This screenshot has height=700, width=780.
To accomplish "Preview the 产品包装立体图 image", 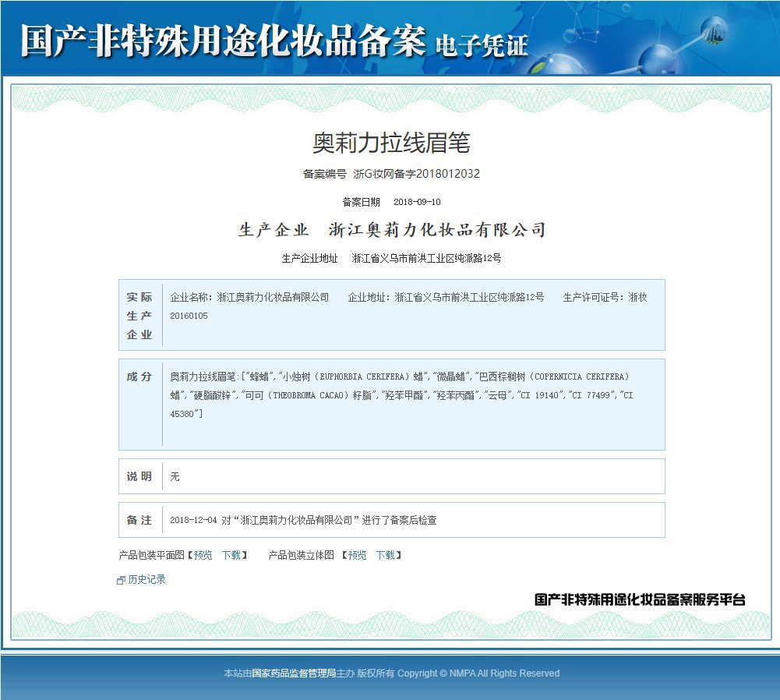I will (x=357, y=555).
